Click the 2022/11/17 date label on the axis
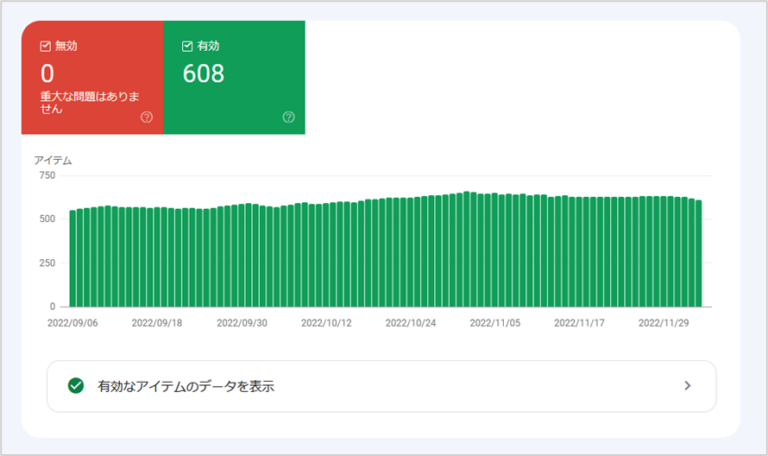This screenshot has height=456, width=768. point(580,323)
